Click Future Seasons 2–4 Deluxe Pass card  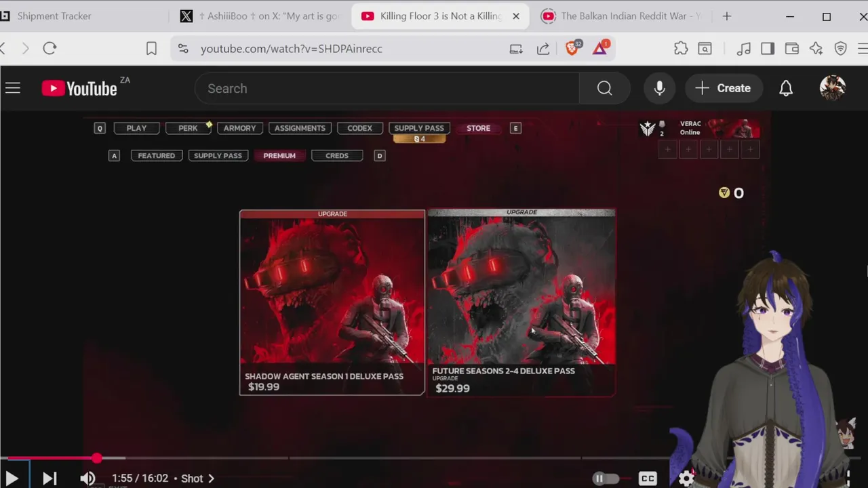tap(521, 302)
